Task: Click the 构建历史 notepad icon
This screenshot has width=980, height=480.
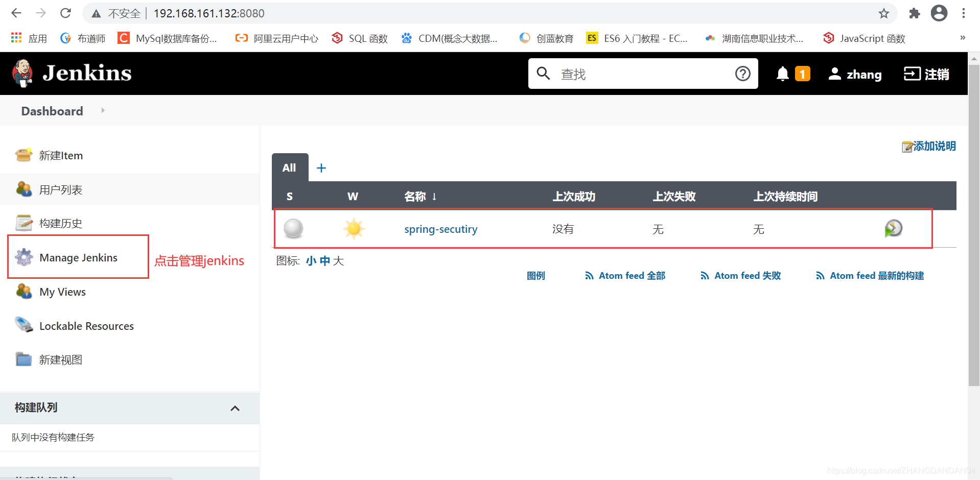Action: (24, 223)
